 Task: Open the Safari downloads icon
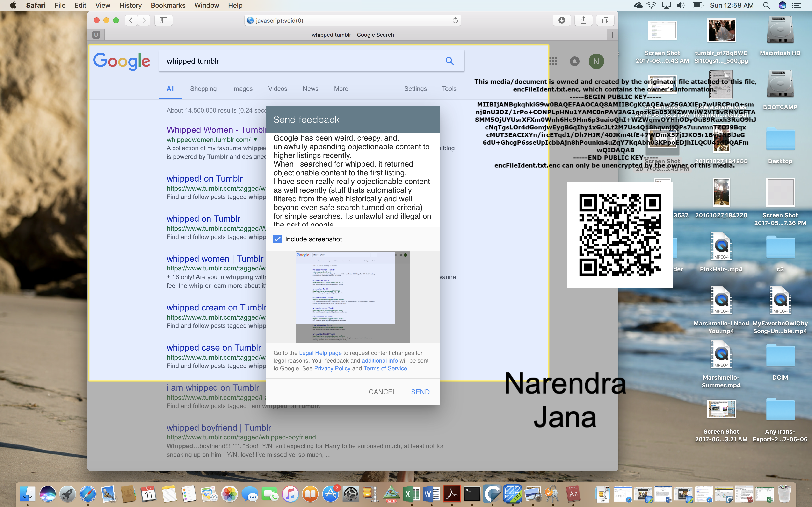click(x=562, y=21)
